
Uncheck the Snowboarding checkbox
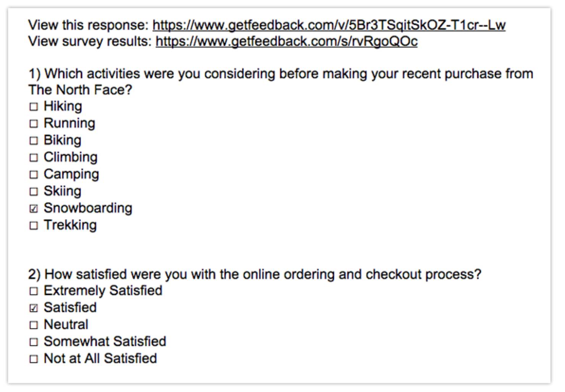34,209
